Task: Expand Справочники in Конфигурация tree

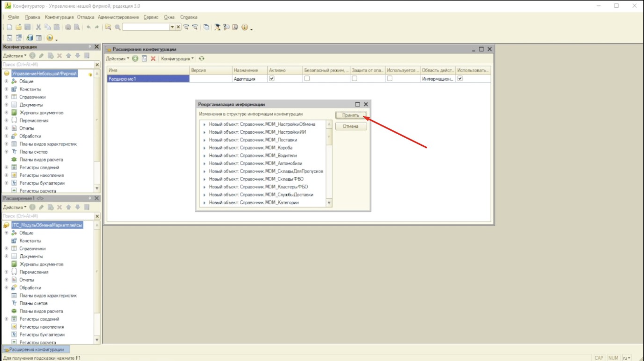Action: (x=6, y=97)
